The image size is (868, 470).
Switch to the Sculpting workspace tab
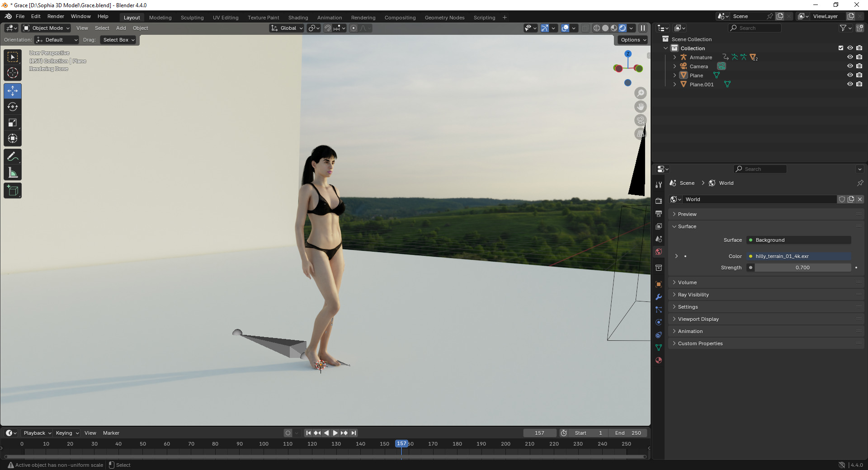192,18
